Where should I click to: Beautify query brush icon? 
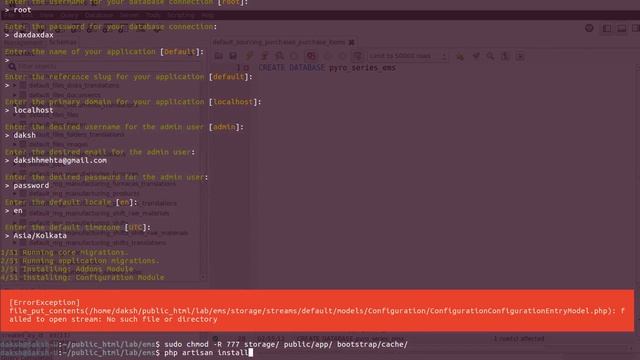(x=476, y=56)
